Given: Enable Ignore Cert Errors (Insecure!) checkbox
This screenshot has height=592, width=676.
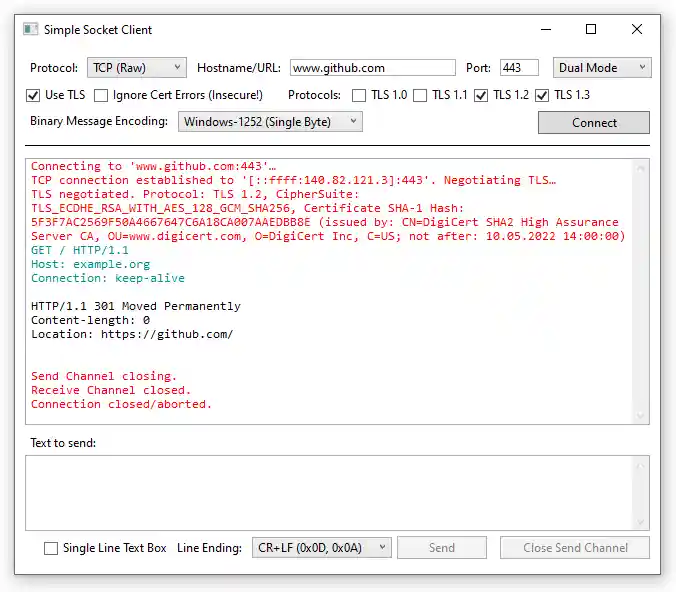Looking at the screenshot, I should click(x=101, y=96).
